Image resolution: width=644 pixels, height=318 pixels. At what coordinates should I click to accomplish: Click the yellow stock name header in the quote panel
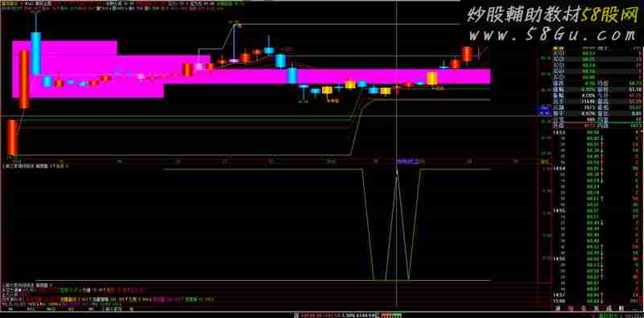(559, 48)
